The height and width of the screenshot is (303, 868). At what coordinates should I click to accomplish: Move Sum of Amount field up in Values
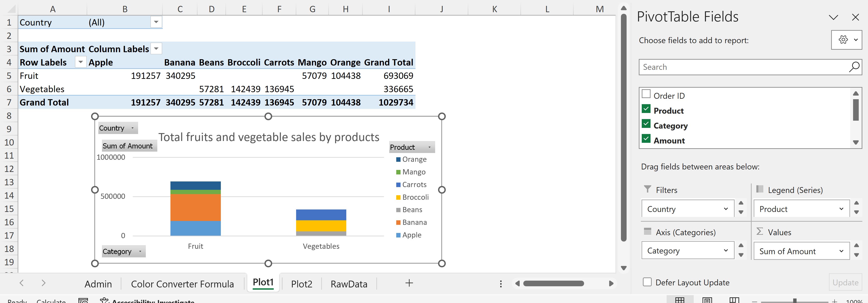[x=856, y=245]
